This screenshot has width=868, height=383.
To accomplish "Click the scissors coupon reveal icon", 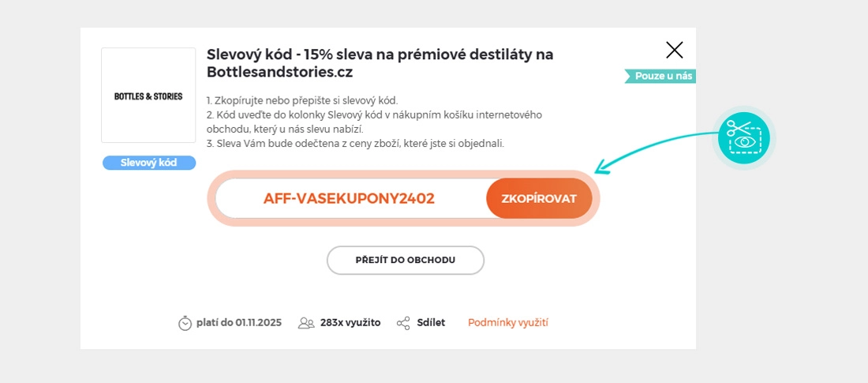I will click(743, 137).
